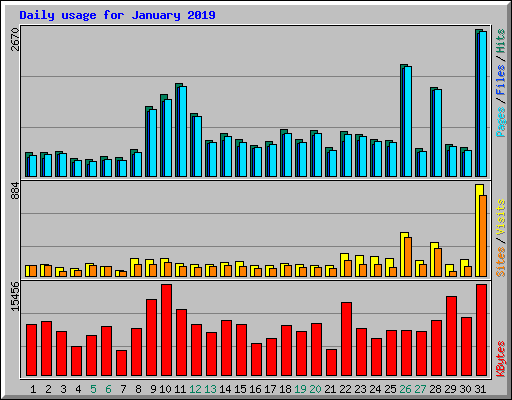
Task: Click the day 9 cyan pages bar
Action: click(153, 143)
